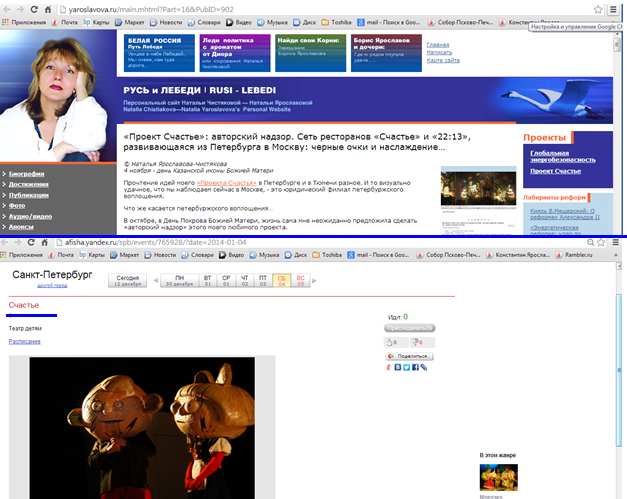Click the БЕЛАЯ РОССИЯ banner tile

[159, 53]
